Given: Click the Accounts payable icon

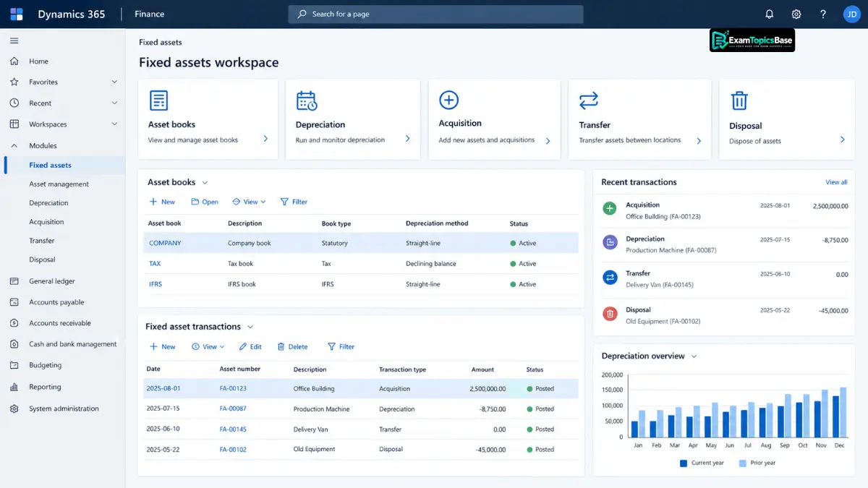Looking at the screenshot, I should [14, 302].
